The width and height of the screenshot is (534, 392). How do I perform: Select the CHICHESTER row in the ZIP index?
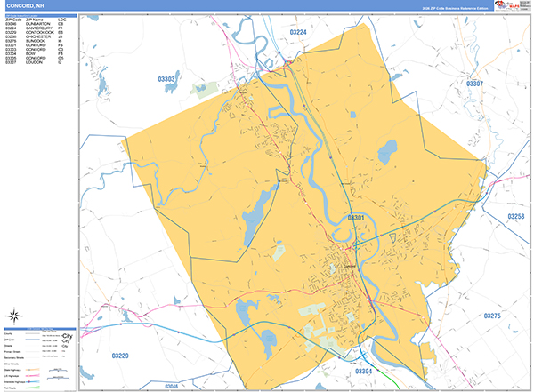35,36
